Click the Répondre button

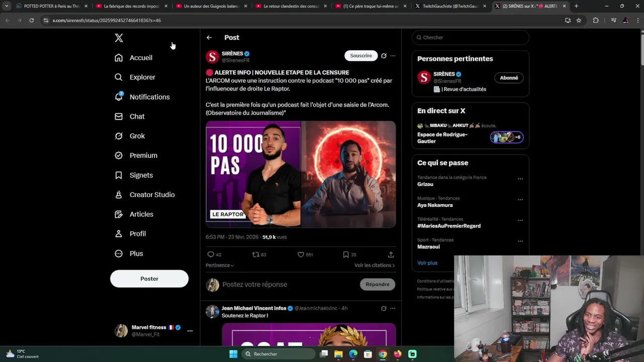[x=377, y=285]
